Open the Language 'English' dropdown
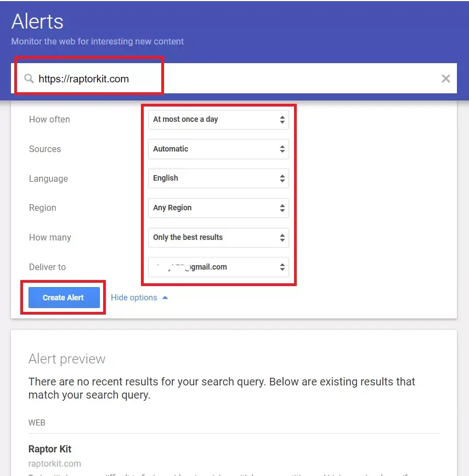The width and height of the screenshot is (469, 476). click(218, 178)
